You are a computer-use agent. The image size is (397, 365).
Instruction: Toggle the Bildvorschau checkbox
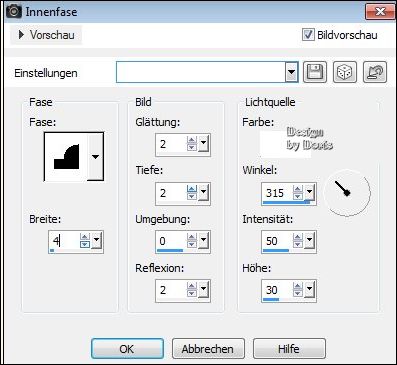coord(308,35)
